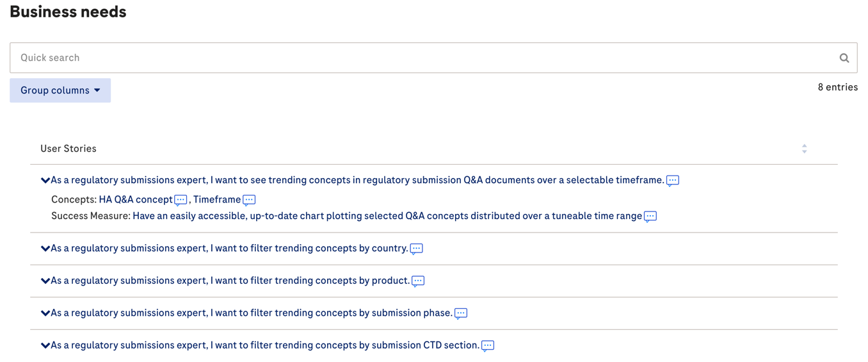
Task: Collapse the selectable timeframe user story
Action: [45, 181]
